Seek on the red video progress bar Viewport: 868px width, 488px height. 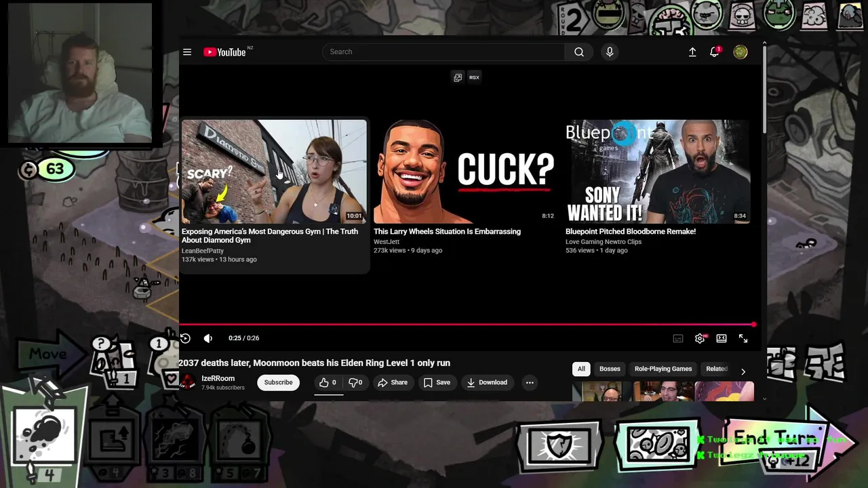468,325
